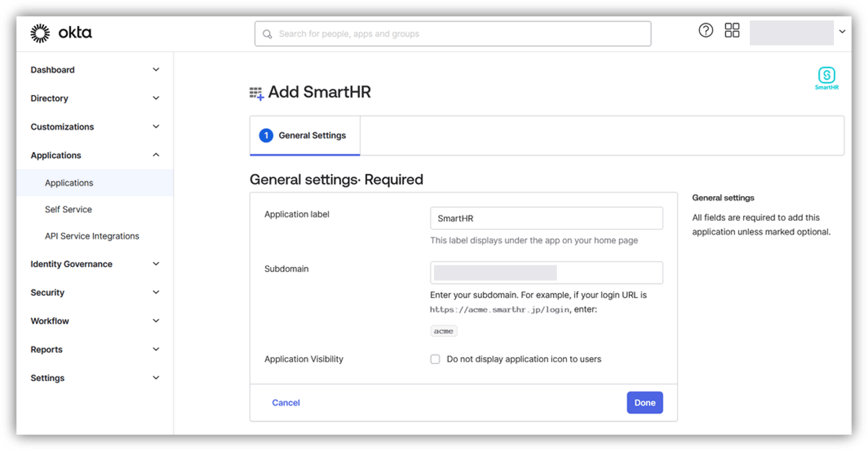Click the search magnifier icon
Image resolution: width=868 pixels, height=451 pixels.
point(267,34)
